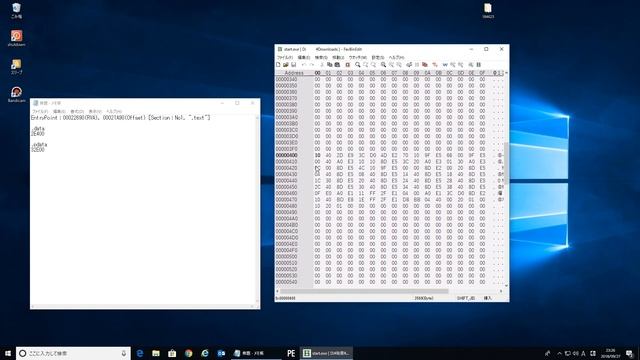The image size is (640, 360).
Task: Click the Open file folder icon in FavBinEdit
Action: pos(286,64)
